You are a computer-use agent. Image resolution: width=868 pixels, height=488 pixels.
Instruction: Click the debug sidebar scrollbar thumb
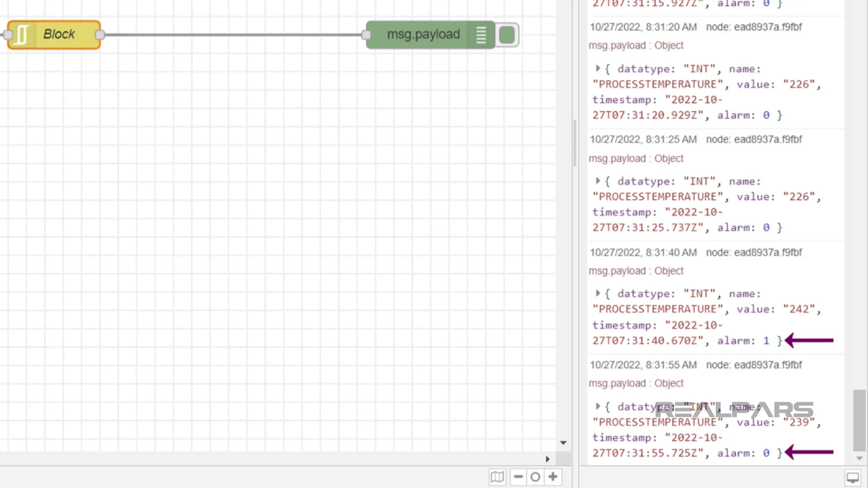click(x=859, y=420)
